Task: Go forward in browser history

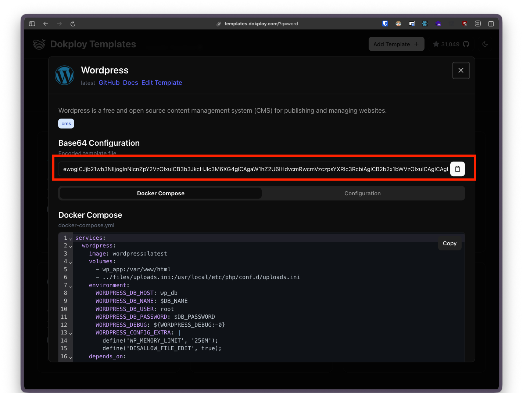Action: coord(59,24)
